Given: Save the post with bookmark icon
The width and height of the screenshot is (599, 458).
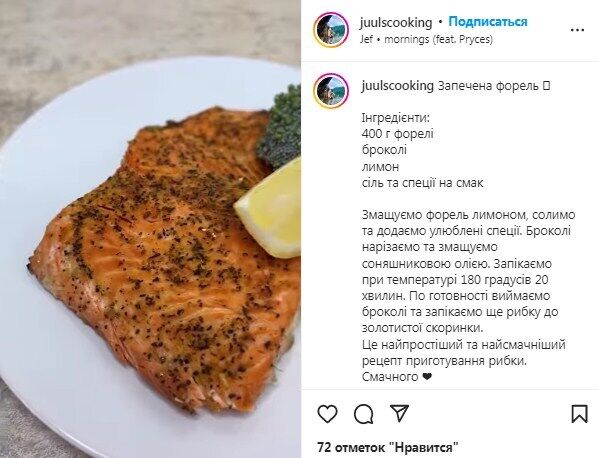Looking at the screenshot, I should (x=579, y=414).
